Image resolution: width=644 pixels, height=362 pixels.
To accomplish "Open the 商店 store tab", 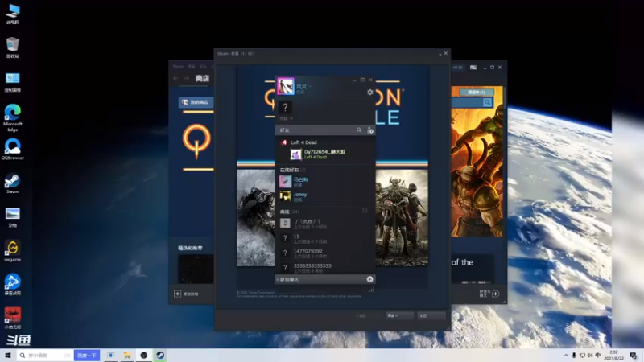I will 202,78.
